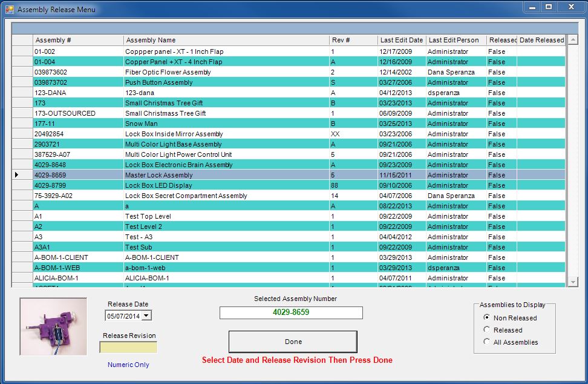Click Multi Color Light Power Control Unit
The height and width of the screenshot is (384, 588).
[x=178, y=154]
